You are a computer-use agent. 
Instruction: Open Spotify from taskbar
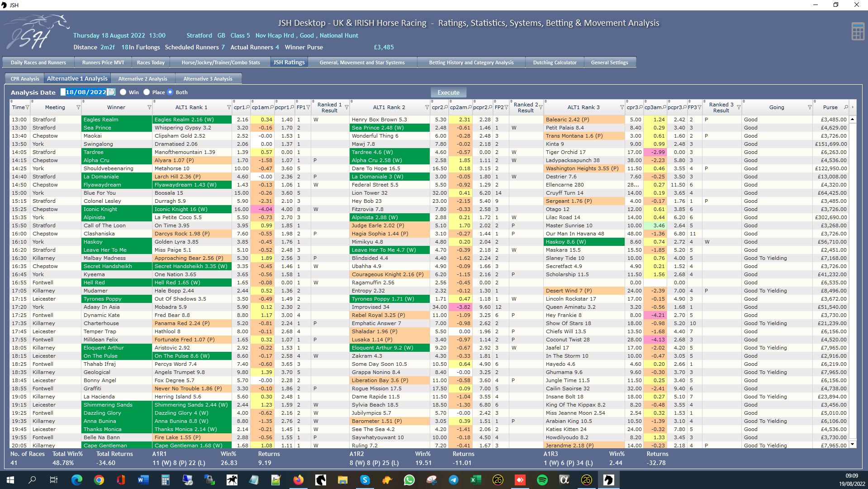(x=542, y=480)
